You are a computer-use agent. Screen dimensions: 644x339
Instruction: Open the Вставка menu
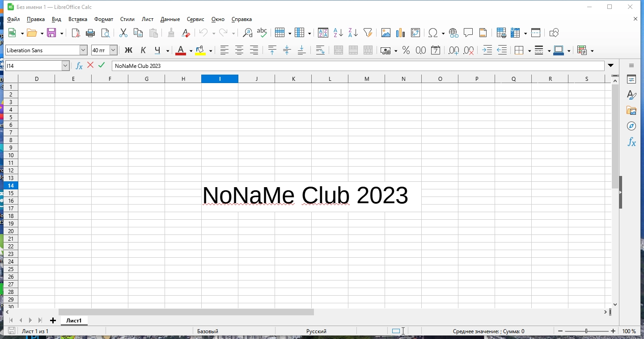tap(78, 19)
